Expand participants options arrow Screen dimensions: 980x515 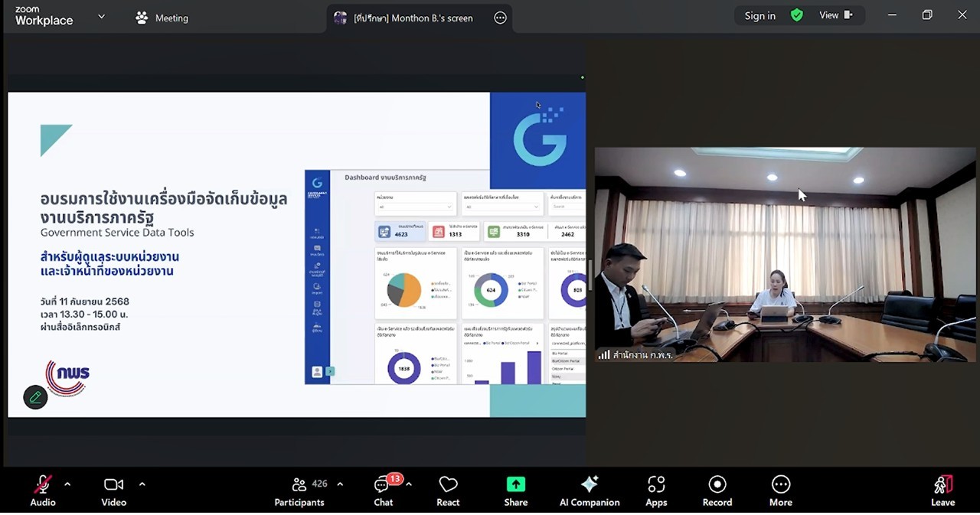pos(340,484)
